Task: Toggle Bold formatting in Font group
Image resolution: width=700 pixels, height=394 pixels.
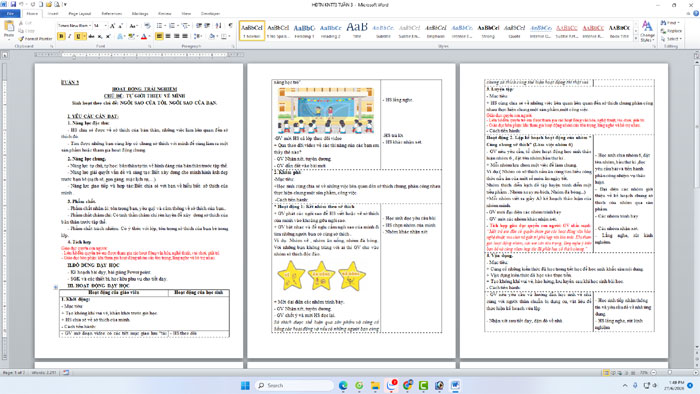Action: tap(61, 36)
